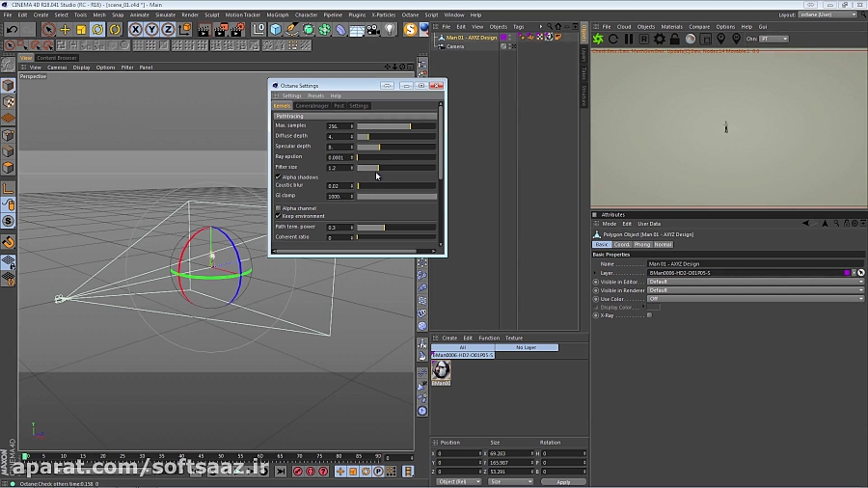Enable Alpha channel checkbox
This screenshot has width=868, height=488.
279,208
